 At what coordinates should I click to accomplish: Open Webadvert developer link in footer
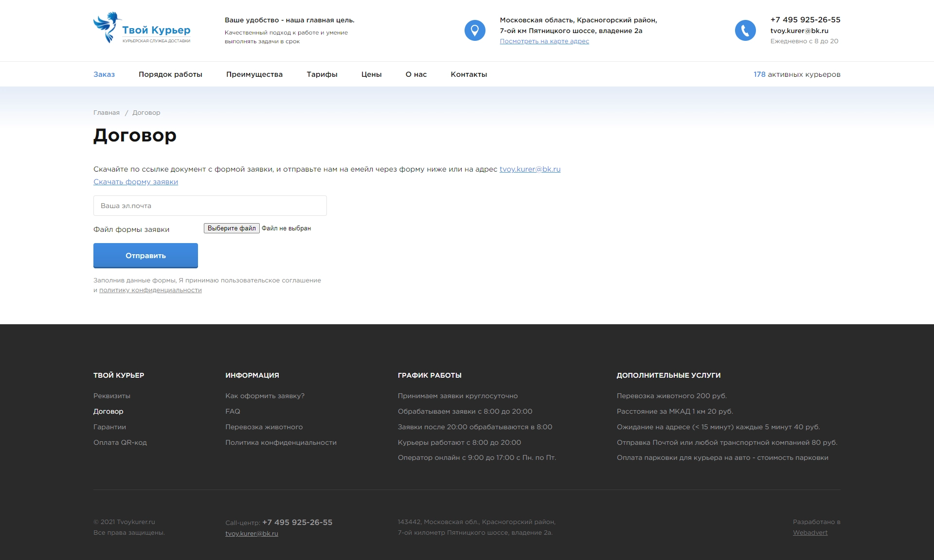(810, 533)
